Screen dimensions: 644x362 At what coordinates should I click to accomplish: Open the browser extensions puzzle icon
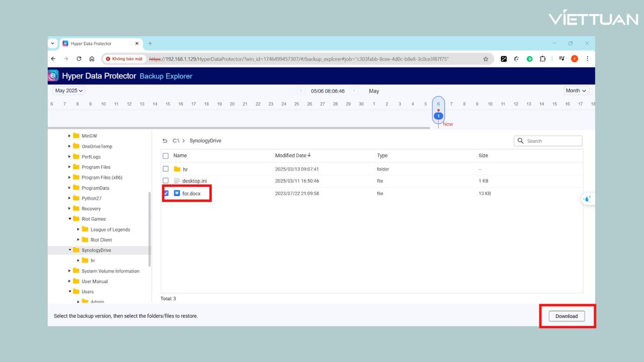542,59
